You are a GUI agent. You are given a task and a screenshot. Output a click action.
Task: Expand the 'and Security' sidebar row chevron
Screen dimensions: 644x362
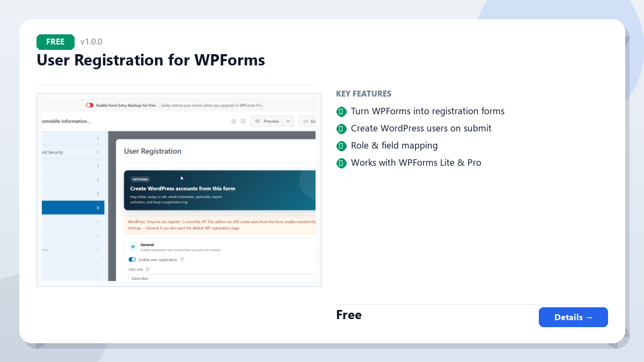coord(98,152)
